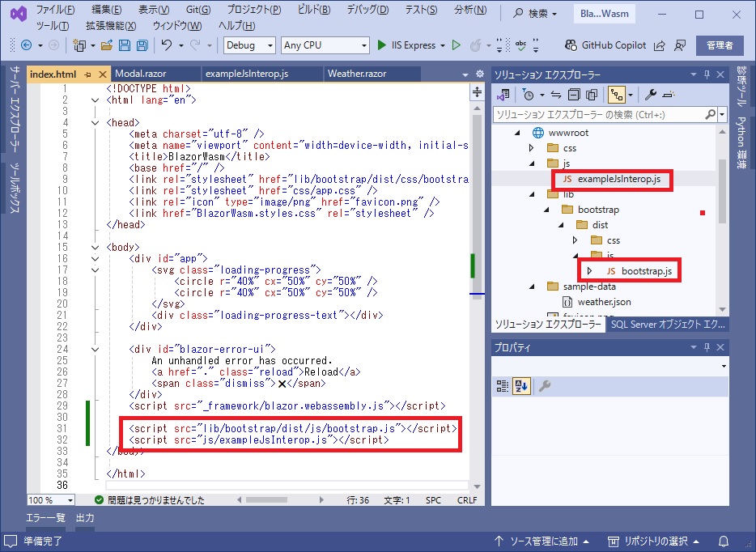Open the Git(G) menu
This screenshot has width=756, height=552.
[x=198, y=10]
